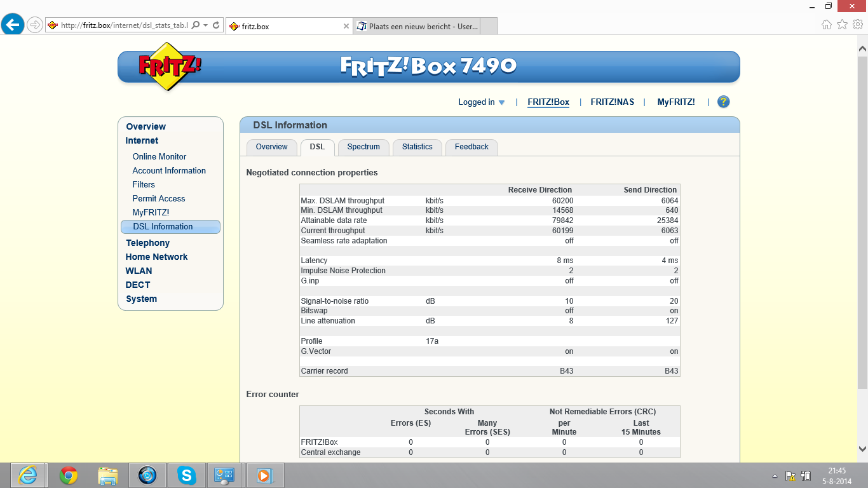
Task: Open the IE favorites star icon
Action: (842, 25)
